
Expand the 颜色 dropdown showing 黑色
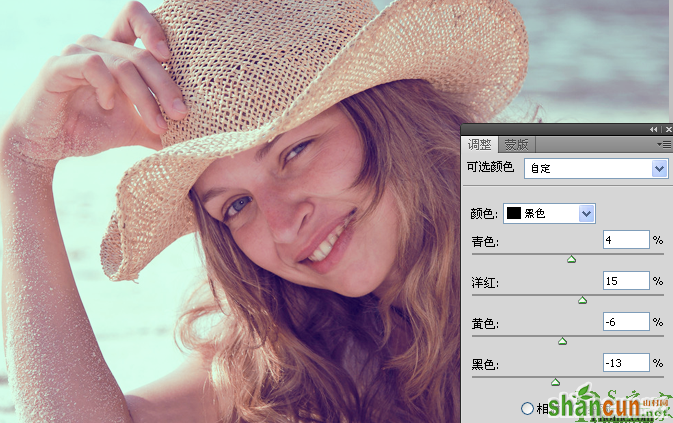click(x=549, y=213)
